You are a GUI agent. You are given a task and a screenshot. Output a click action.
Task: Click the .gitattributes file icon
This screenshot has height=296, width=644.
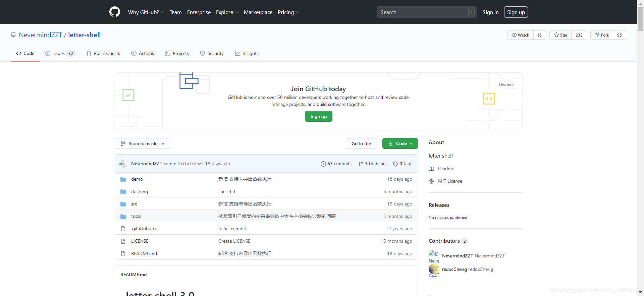[x=123, y=229]
